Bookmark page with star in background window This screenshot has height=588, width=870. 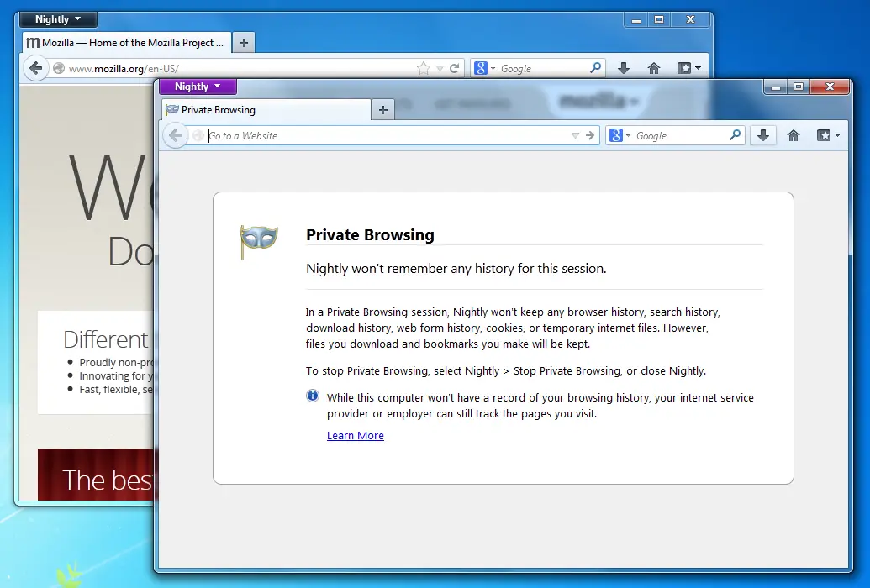point(424,68)
